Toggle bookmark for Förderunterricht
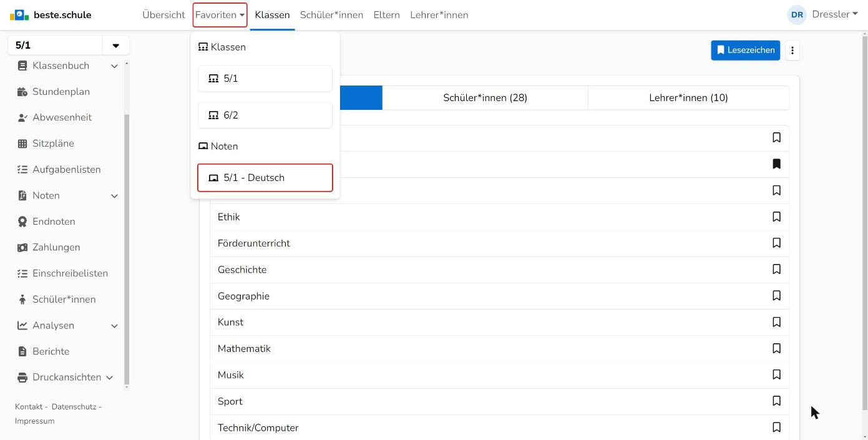 click(x=776, y=243)
